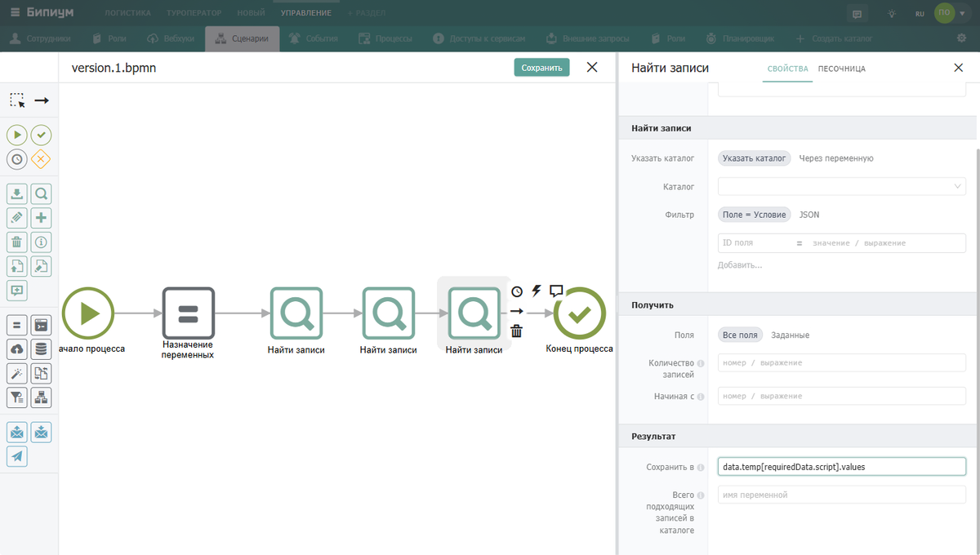Open the RU language selector
This screenshot has width=980, height=555.
[x=920, y=13]
